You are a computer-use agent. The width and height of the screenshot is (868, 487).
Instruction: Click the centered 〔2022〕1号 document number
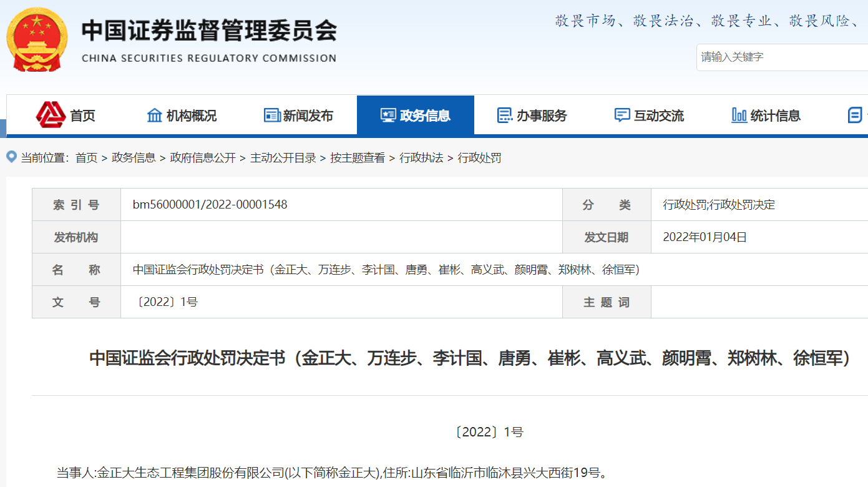489,432
